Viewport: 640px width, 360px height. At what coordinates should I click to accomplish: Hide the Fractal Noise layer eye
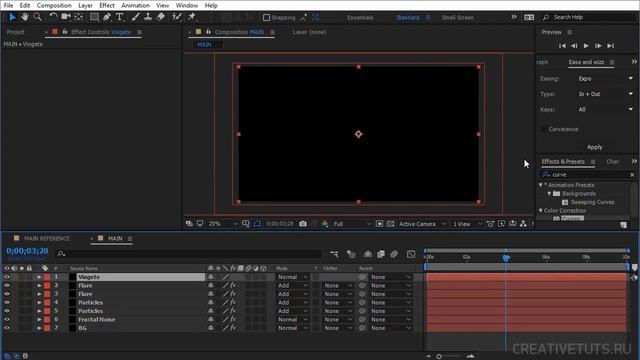click(x=7, y=320)
